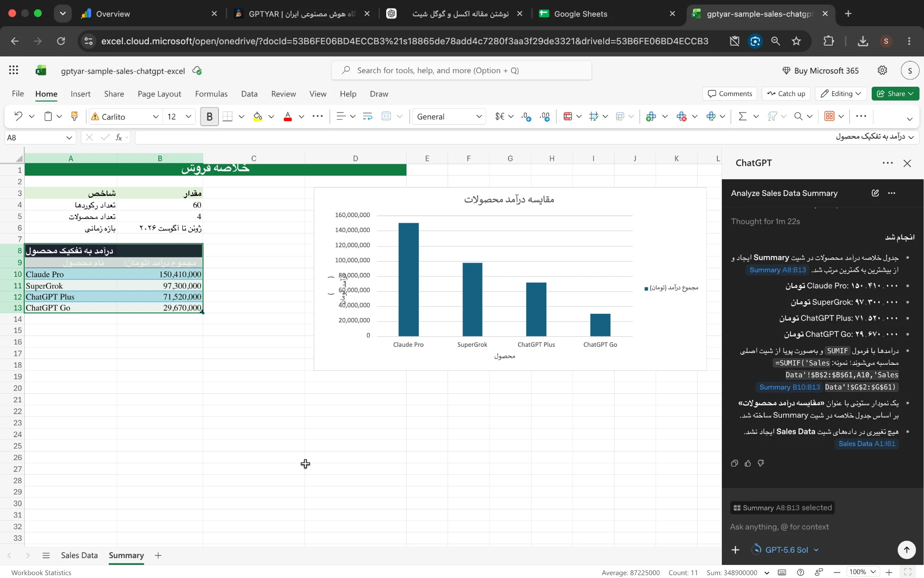Click the Align text icon
This screenshot has width=924, height=578.
pos(341,117)
